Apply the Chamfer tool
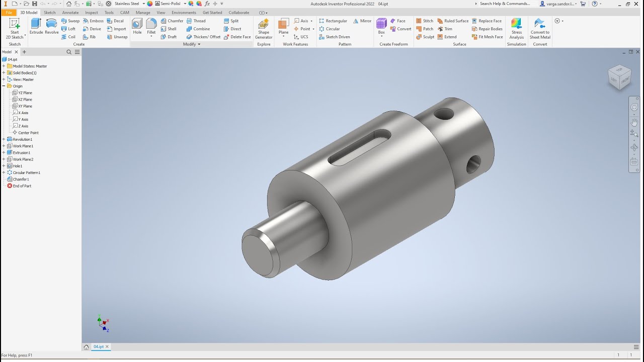The height and width of the screenshot is (362, 644). (x=172, y=21)
